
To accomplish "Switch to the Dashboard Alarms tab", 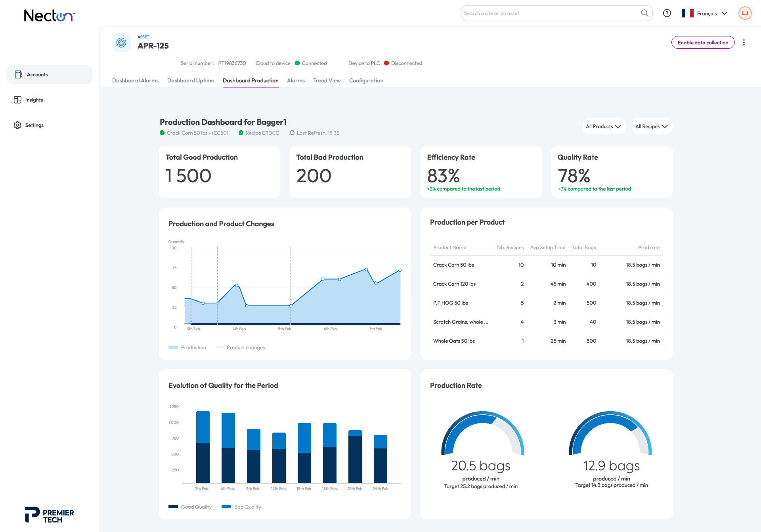I will coord(135,80).
